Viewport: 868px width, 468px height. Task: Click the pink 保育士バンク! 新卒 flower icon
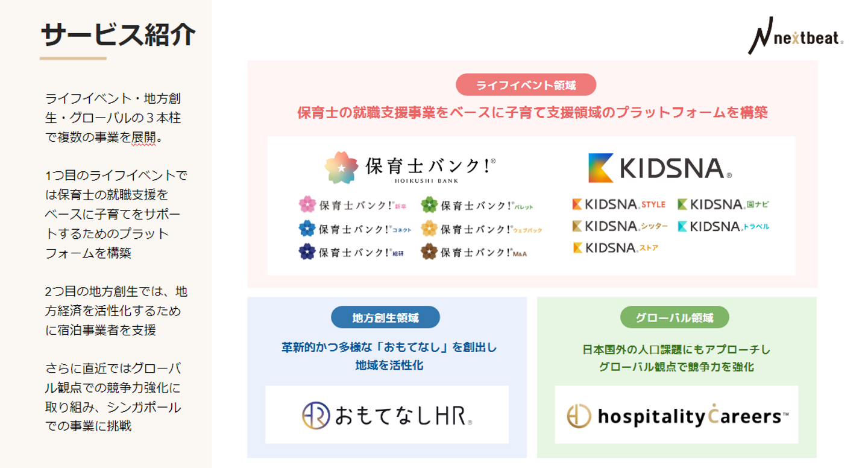(307, 204)
